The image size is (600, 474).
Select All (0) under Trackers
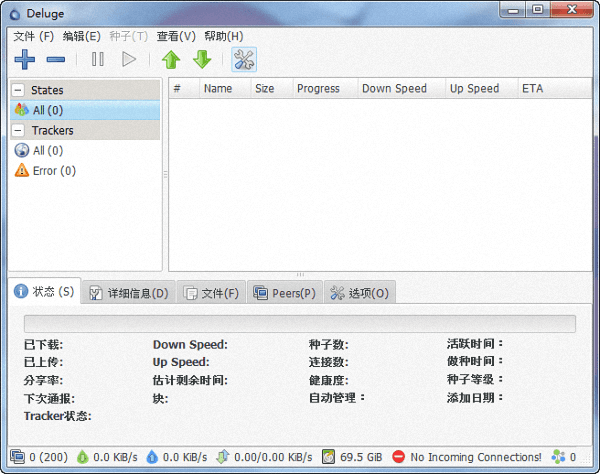[x=85, y=150]
